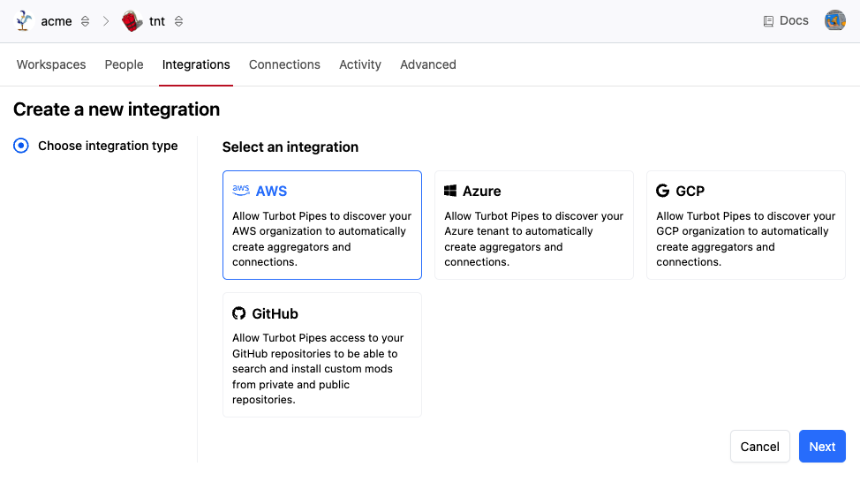Screen dimensions: 860x504
Task: Expand the tnt tenant switcher
Action: click(179, 21)
